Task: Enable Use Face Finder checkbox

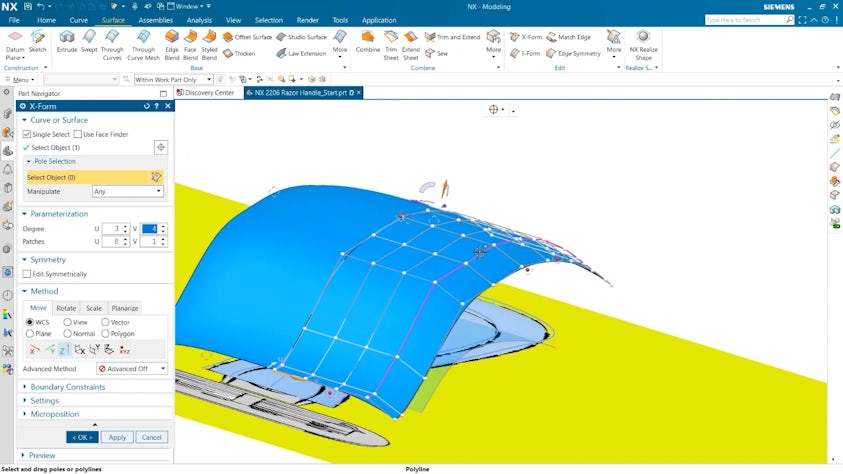Action: pyautogui.click(x=78, y=134)
